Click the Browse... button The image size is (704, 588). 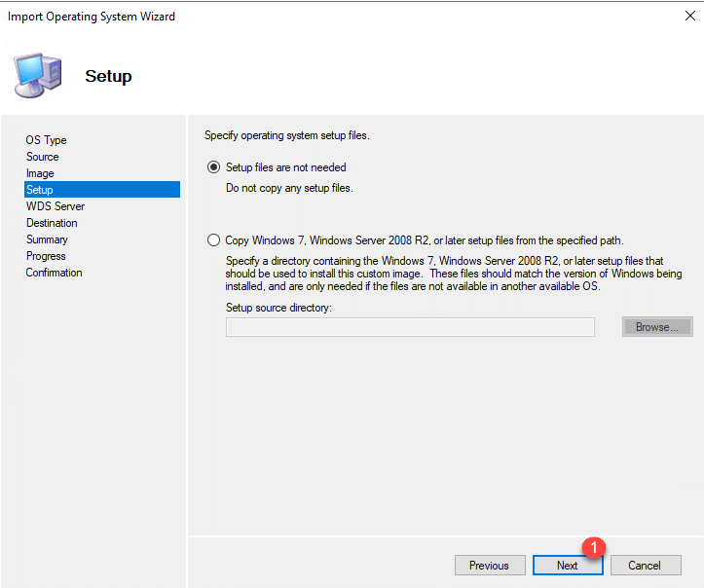tap(656, 327)
